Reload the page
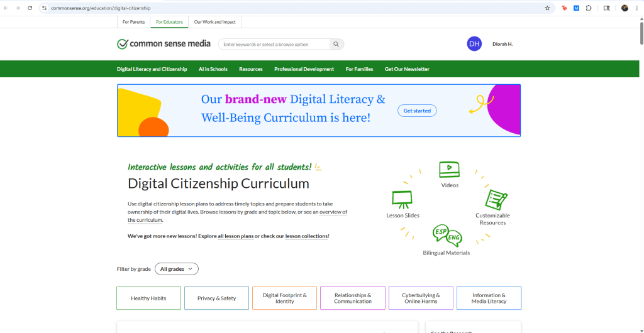 (x=30, y=8)
